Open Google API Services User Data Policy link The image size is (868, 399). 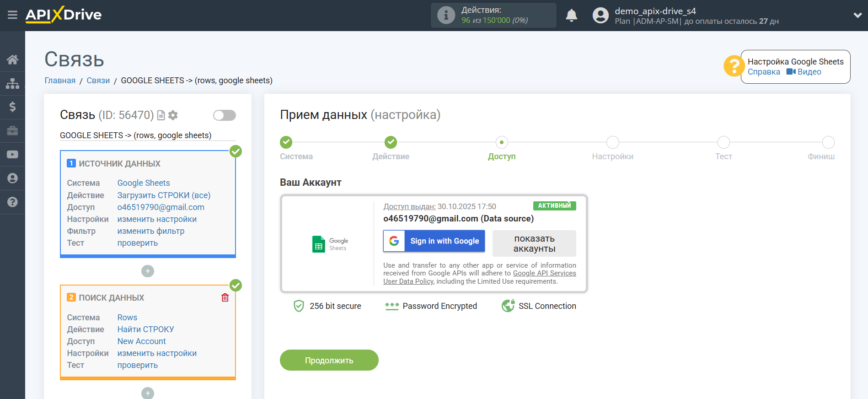tap(544, 273)
